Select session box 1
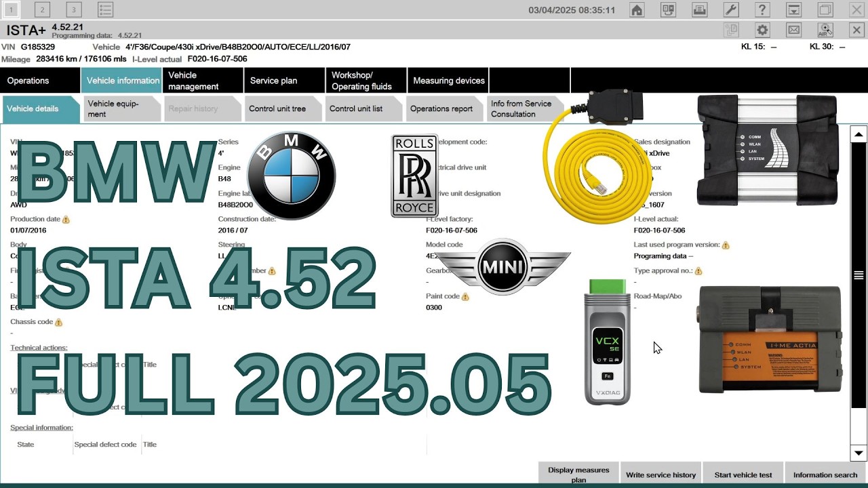The width and height of the screenshot is (868, 488). pos(11,9)
